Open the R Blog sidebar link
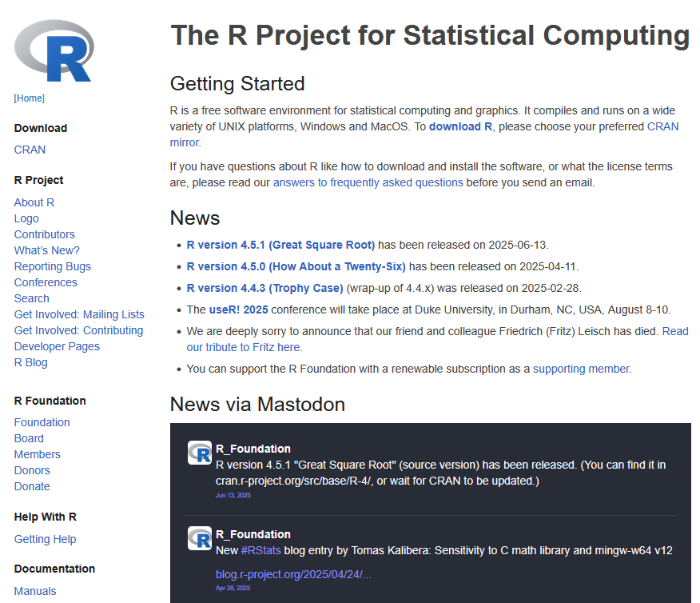This screenshot has height=603, width=700. pos(30,362)
